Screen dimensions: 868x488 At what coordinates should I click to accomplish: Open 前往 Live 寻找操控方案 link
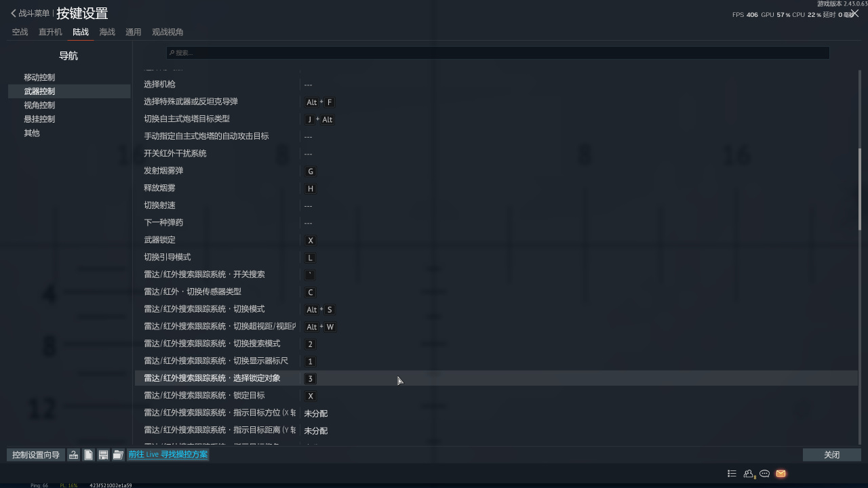168,455
